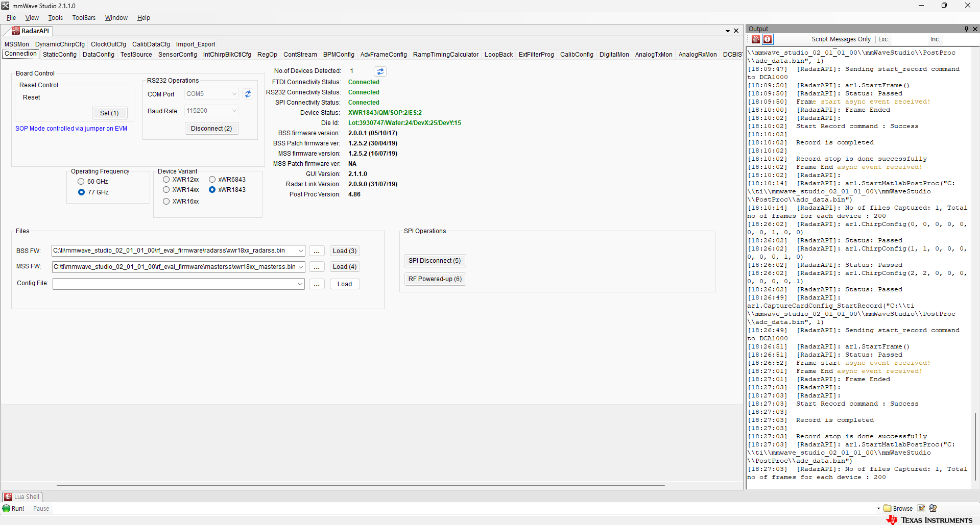The image size is (980, 525).
Task: Choose XWR16xx device variant
Action: point(166,202)
